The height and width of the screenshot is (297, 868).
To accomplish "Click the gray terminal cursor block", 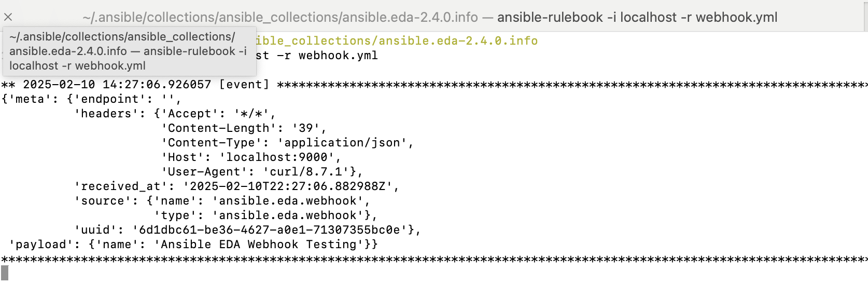I will click(x=5, y=273).
